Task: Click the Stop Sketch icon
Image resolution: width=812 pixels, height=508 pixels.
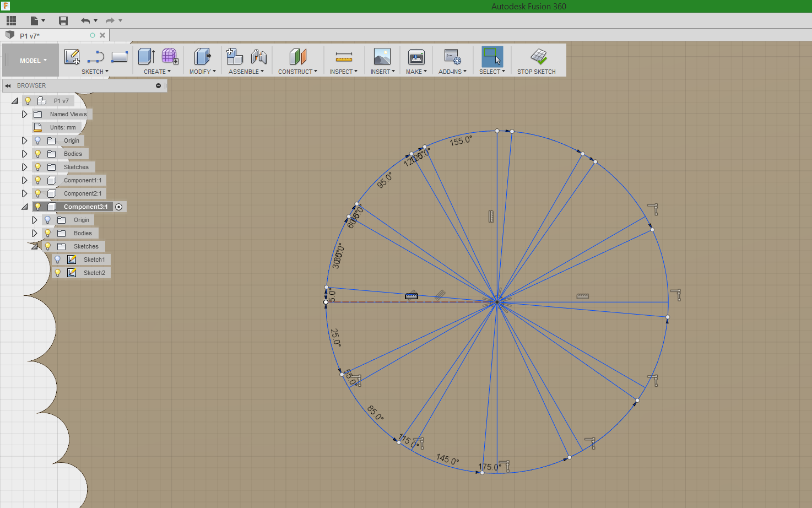Action: pyautogui.click(x=538, y=56)
